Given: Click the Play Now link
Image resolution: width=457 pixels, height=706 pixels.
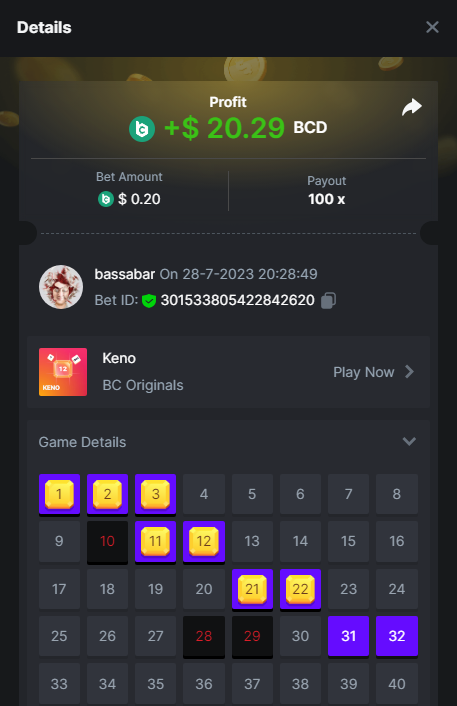Looking at the screenshot, I should [x=363, y=372].
